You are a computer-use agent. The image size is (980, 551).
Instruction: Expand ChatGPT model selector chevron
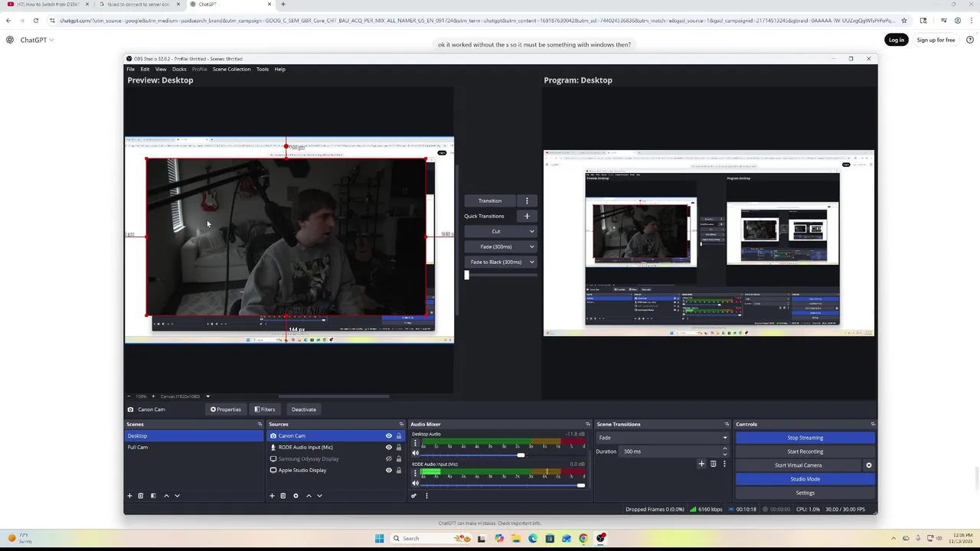tap(51, 40)
